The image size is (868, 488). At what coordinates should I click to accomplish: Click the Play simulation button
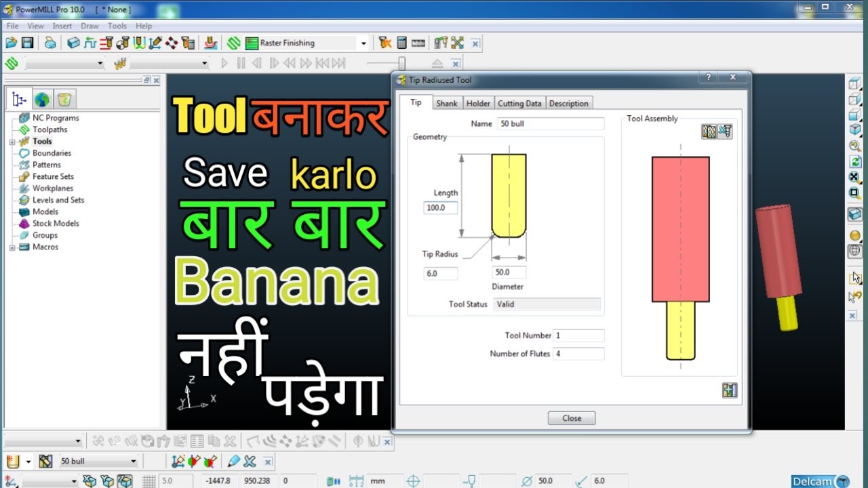tap(224, 63)
